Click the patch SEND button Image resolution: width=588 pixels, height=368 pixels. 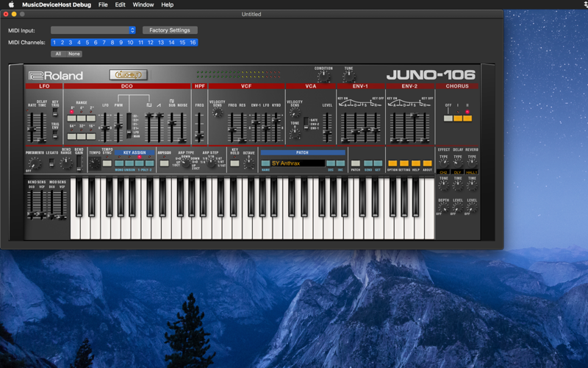368,163
